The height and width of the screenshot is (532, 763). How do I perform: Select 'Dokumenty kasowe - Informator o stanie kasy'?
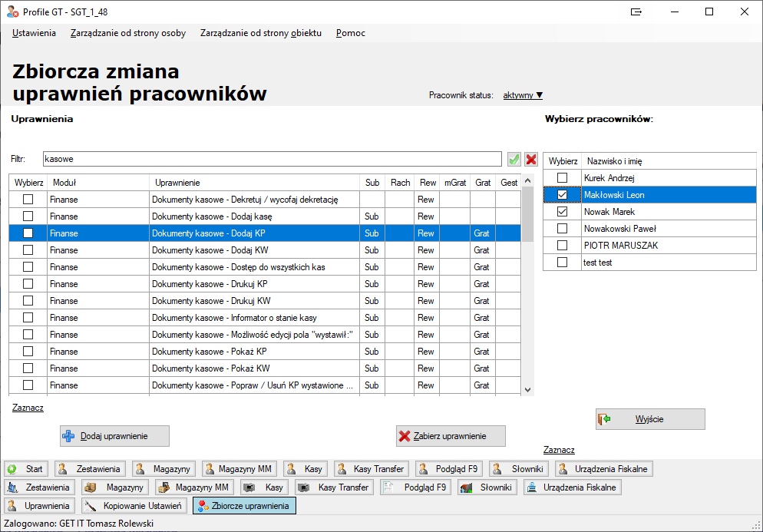click(x=255, y=318)
